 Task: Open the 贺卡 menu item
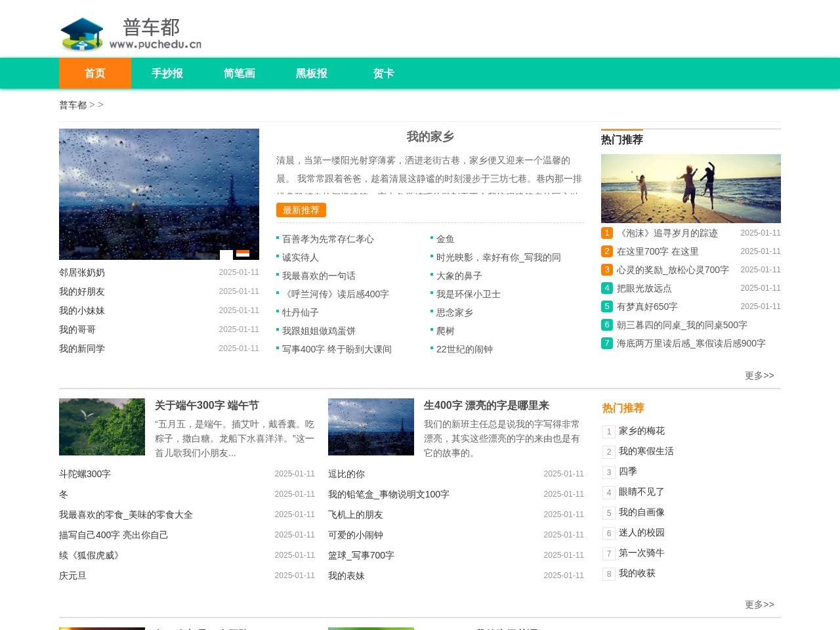point(383,73)
